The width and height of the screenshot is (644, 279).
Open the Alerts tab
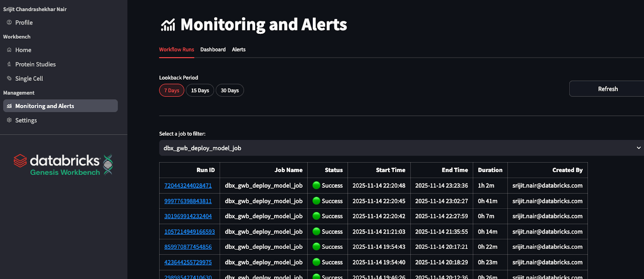click(239, 49)
